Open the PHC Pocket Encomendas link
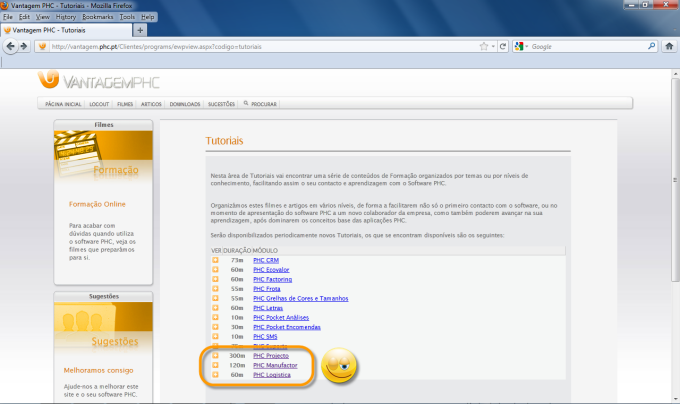Image resolution: width=680 pixels, height=404 pixels. point(287,326)
